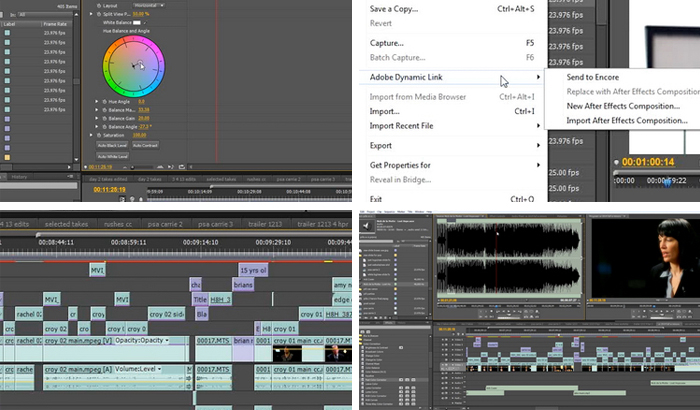This screenshot has width=700, height=410.
Task: Toggle the Saturation animation stopwatch
Action: [99, 135]
